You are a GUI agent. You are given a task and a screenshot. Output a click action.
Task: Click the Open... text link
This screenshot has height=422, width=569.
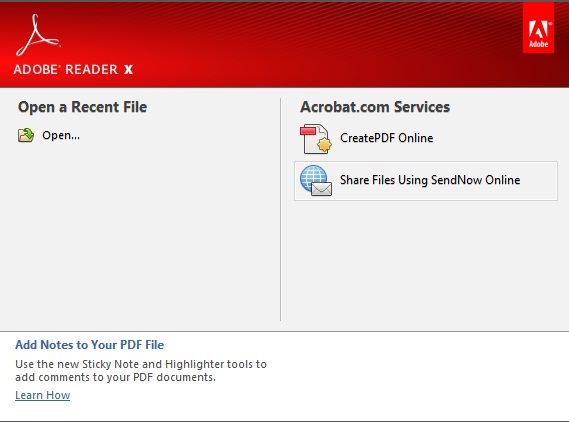coord(61,135)
